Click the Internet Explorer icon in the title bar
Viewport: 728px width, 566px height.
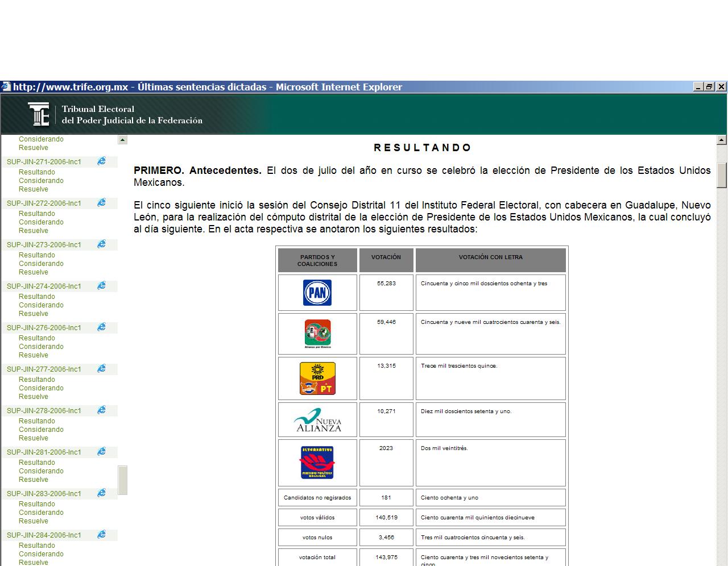(x=6, y=87)
